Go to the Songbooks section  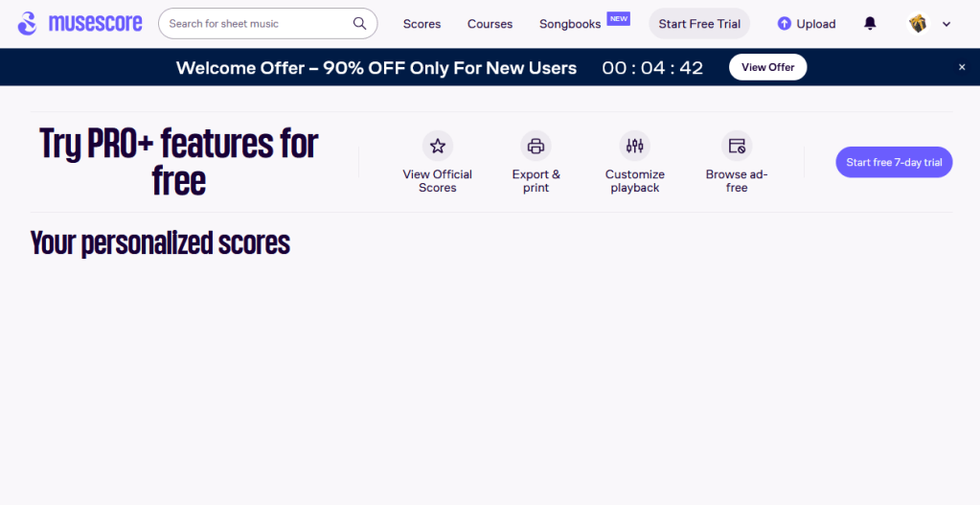(x=570, y=24)
